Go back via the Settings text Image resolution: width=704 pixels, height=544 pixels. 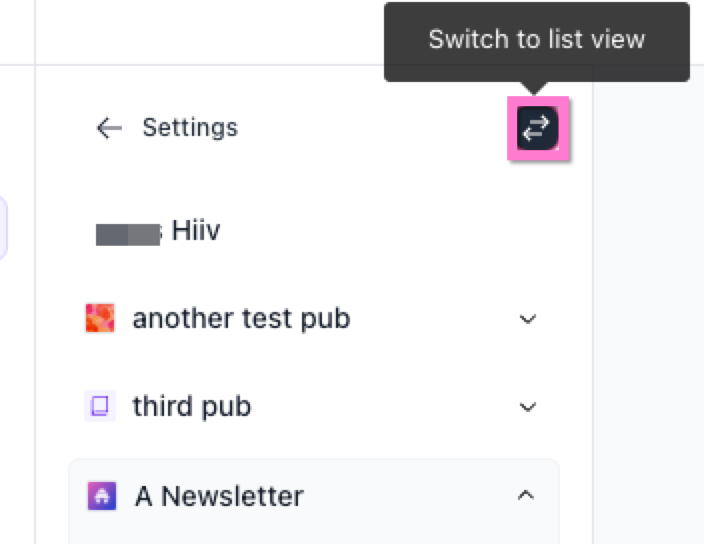point(190,128)
